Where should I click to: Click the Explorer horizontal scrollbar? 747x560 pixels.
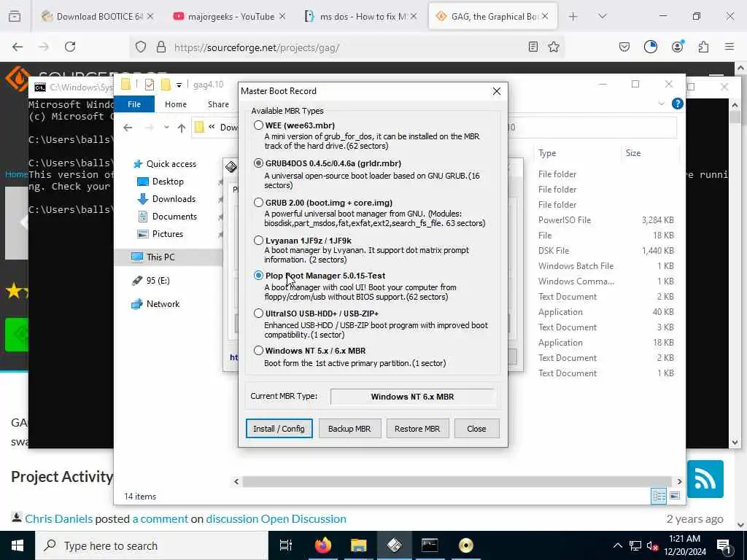point(457,481)
